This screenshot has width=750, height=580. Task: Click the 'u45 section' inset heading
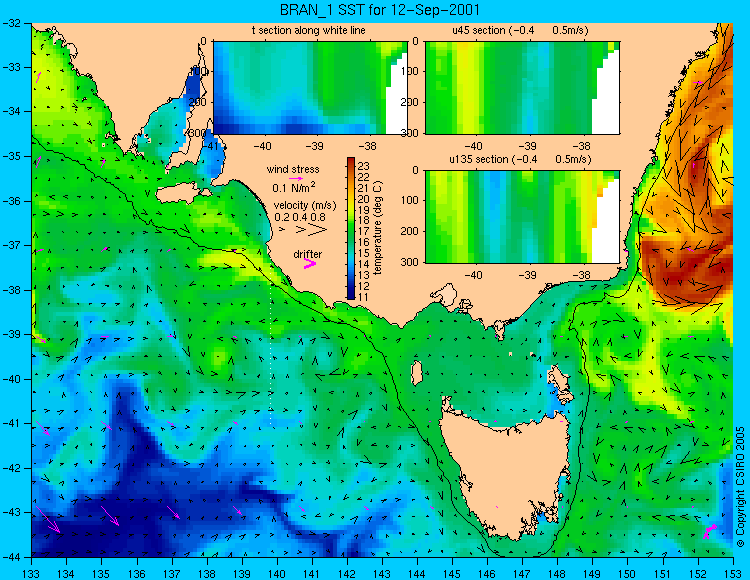520,30
